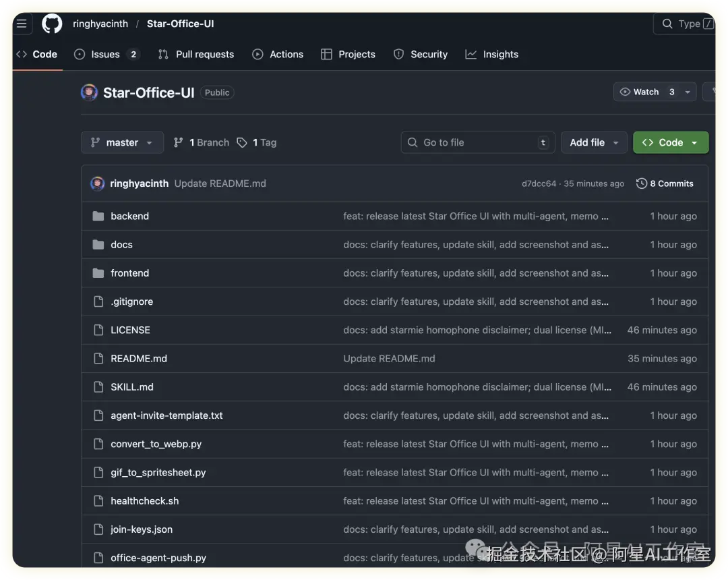728x580 pixels.
Task: Open the Projects tab
Action: tap(348, 55)
